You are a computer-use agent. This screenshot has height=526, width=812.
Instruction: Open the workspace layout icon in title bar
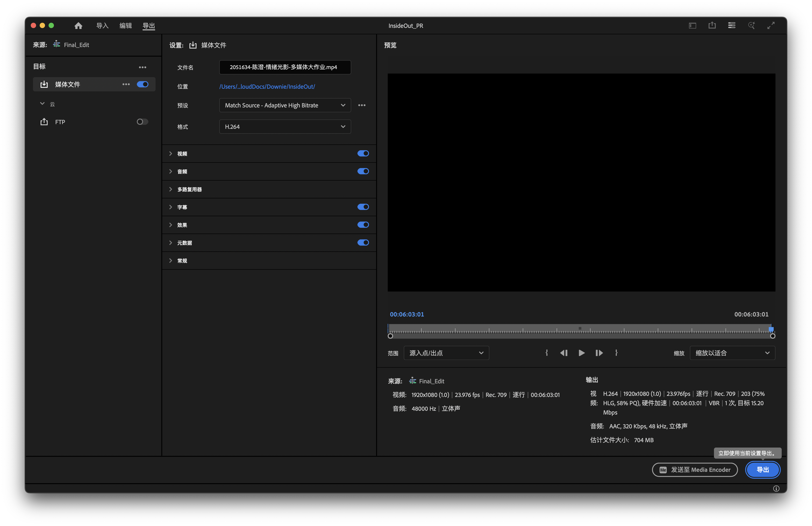(692, 26)
